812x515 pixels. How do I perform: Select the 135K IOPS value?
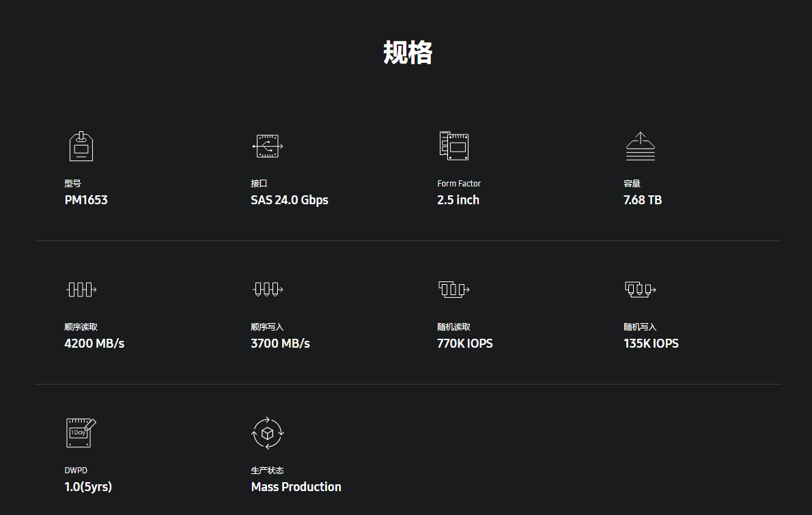coord(651,344)
